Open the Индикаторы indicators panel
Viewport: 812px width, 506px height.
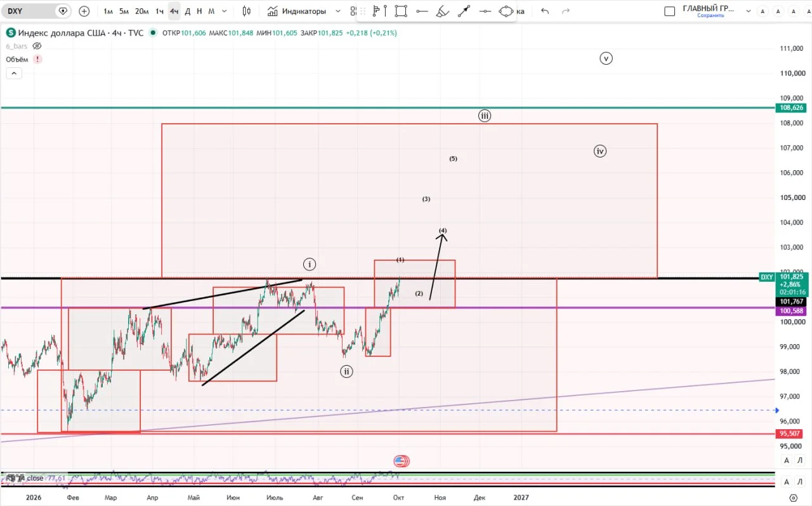[296, 11]
